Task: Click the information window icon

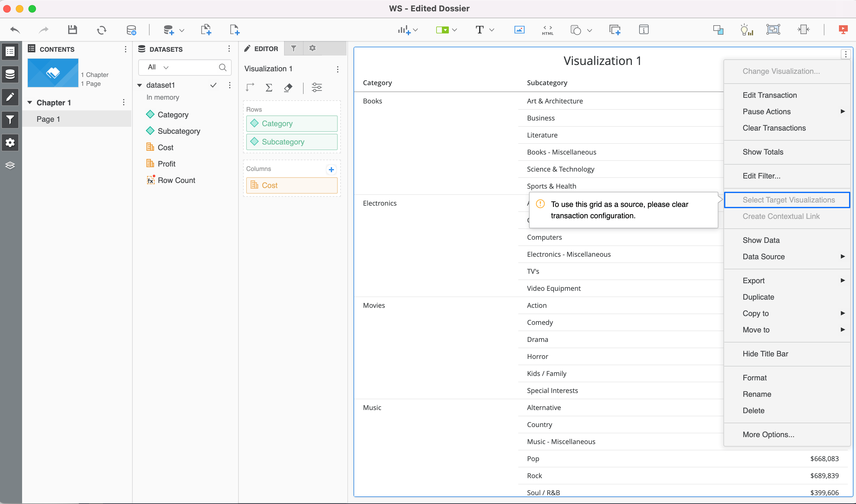Action: (644, 30)
